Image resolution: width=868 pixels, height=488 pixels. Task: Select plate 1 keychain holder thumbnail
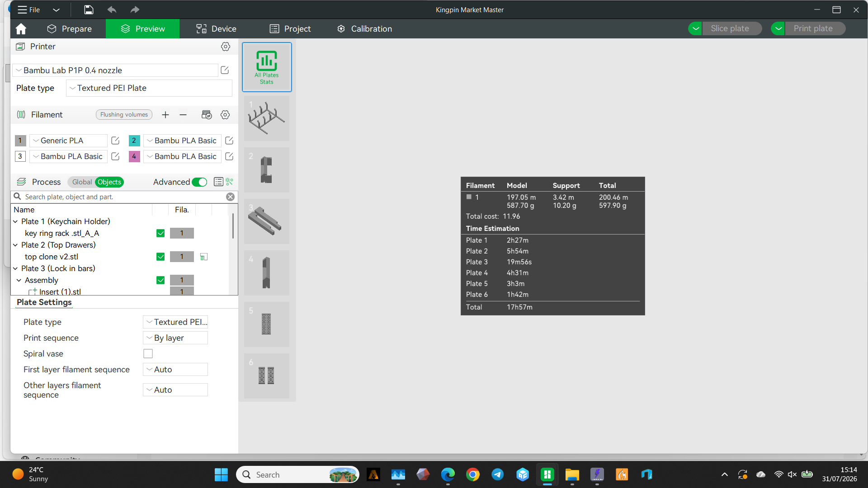click(x=267, y=118)
